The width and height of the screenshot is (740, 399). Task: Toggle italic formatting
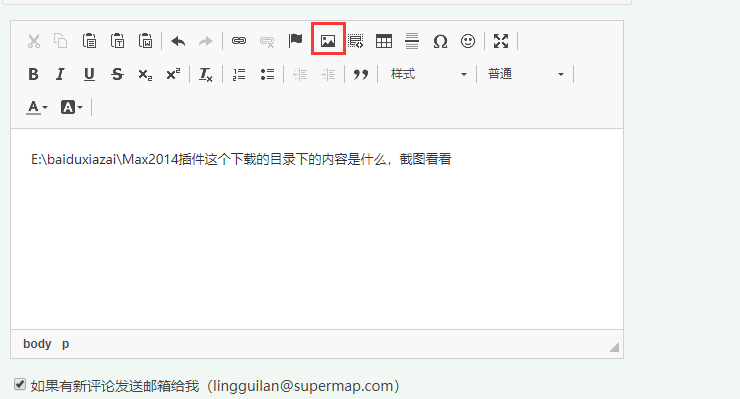[x=60, y=74]
